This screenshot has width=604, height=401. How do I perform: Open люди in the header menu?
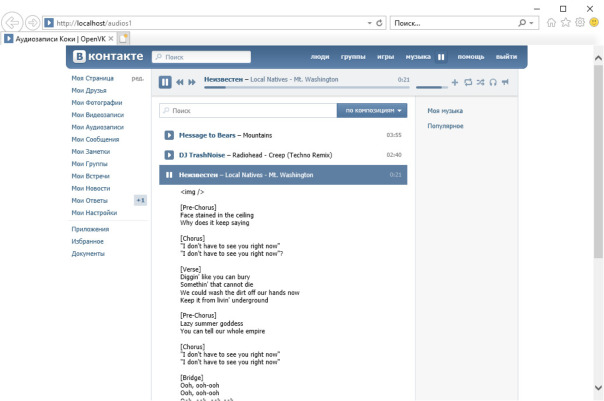tap(320, 57)
